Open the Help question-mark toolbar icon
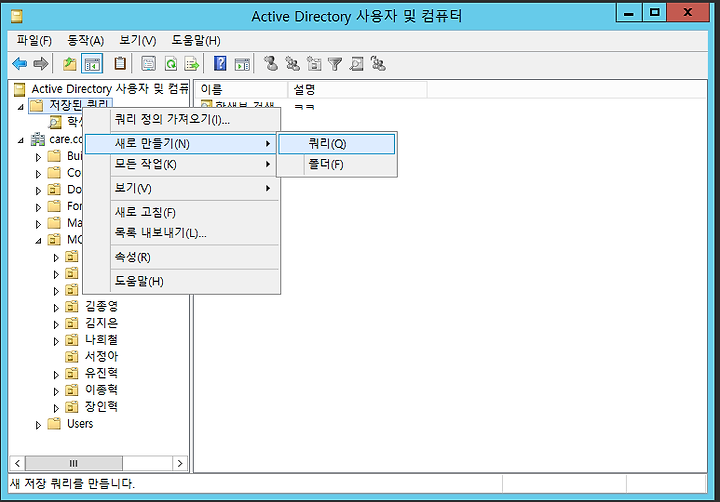The width and height of the screenshot is (720, 502). 220,64
